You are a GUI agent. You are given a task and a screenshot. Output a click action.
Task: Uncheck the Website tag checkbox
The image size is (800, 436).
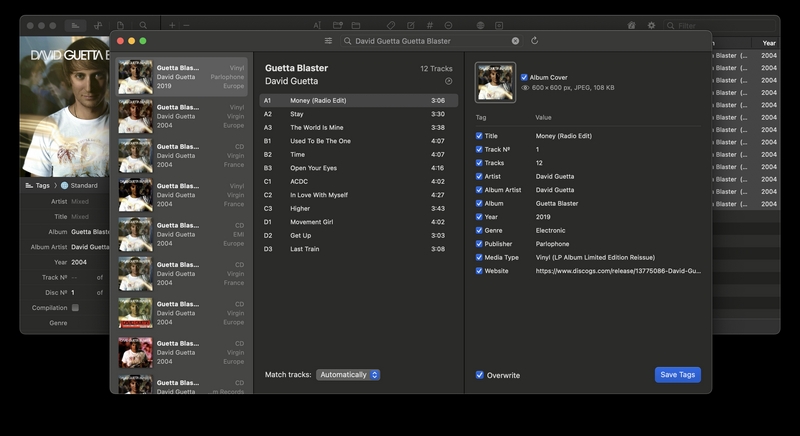coord(479,271)
